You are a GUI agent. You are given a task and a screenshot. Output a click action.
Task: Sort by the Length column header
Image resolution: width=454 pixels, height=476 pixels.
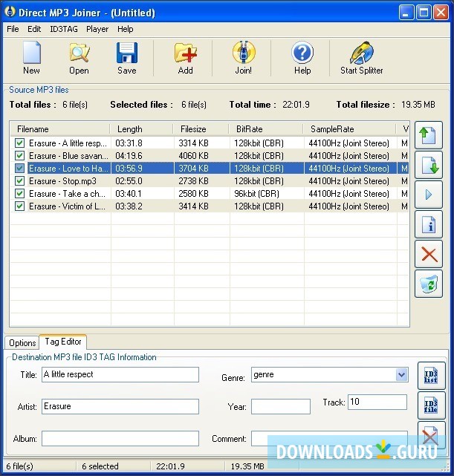[x=141, y=129]
